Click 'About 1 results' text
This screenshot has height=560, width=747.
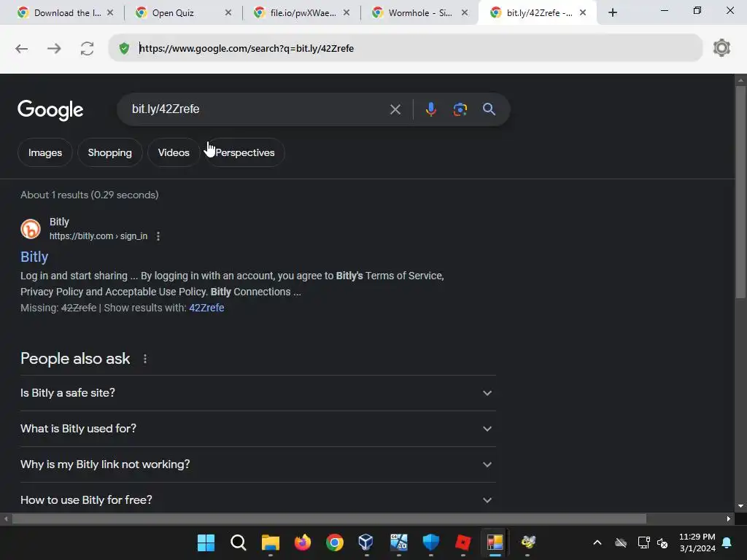(x=90, y=195)
